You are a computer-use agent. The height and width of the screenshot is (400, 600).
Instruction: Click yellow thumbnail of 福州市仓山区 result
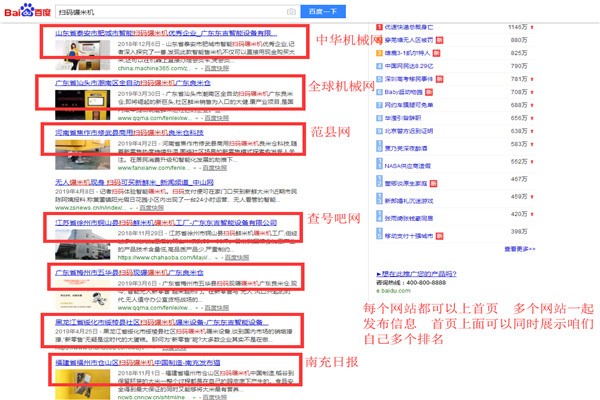coord(83,385)
